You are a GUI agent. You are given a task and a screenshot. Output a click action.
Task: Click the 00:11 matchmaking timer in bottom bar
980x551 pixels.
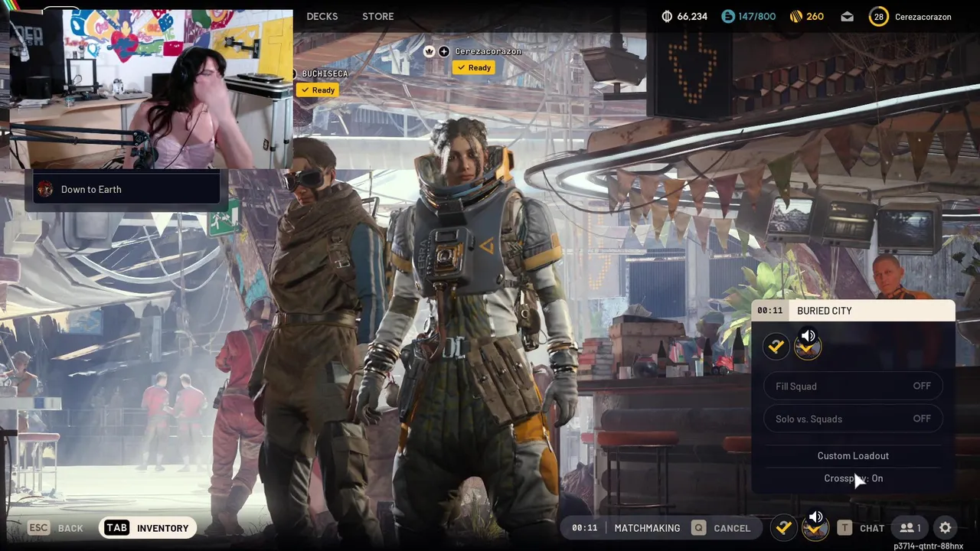585,528
